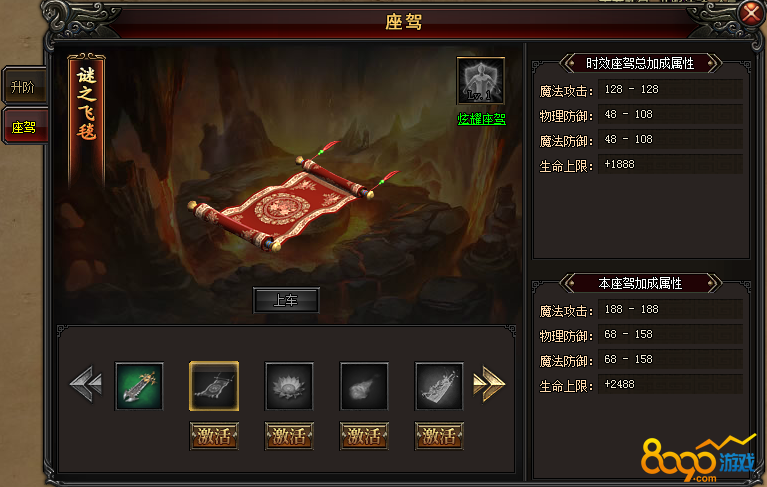Click the 上车 button

pyautogui.click(x=286, y=300)
